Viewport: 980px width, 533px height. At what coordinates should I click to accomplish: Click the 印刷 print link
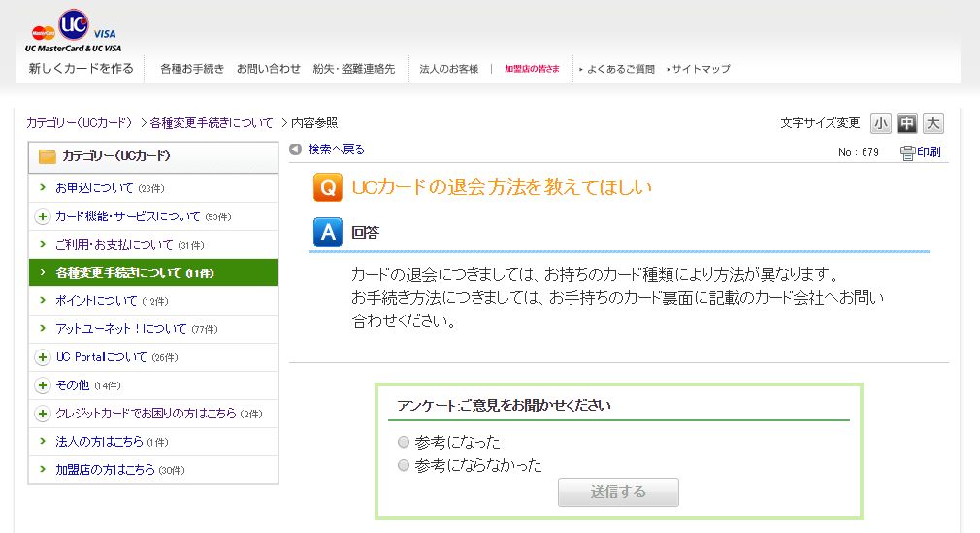click(929, 152)
